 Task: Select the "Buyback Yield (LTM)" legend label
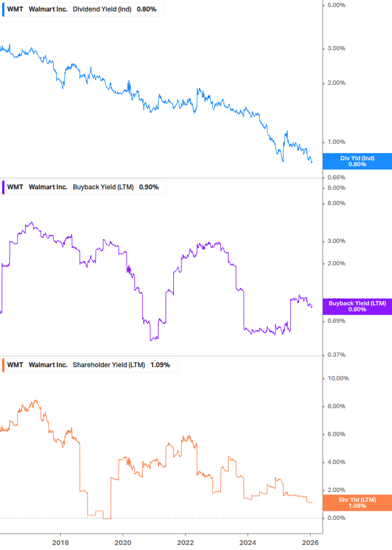point(103,187)
